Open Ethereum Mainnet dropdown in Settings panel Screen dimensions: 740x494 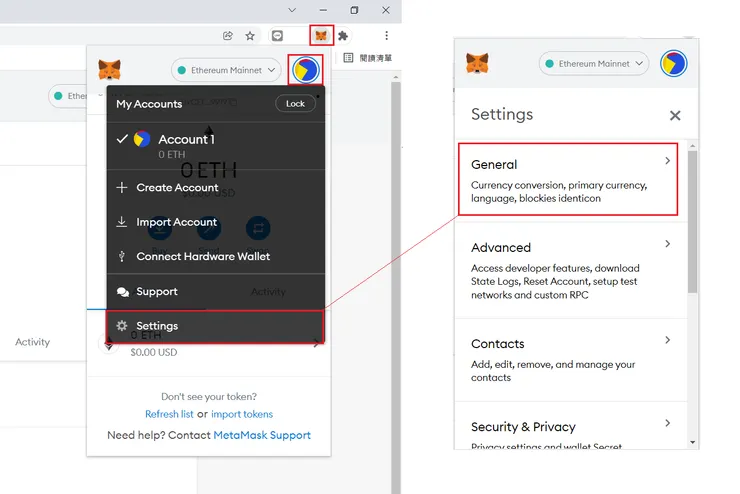594,64
